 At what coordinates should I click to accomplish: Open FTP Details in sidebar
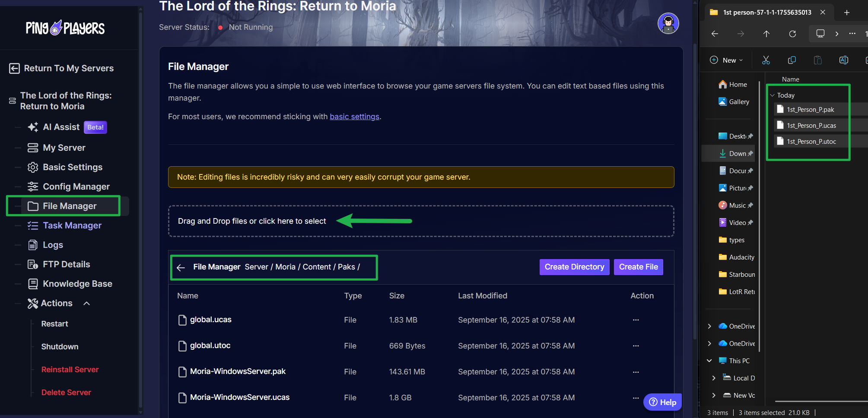coord(66,264)
